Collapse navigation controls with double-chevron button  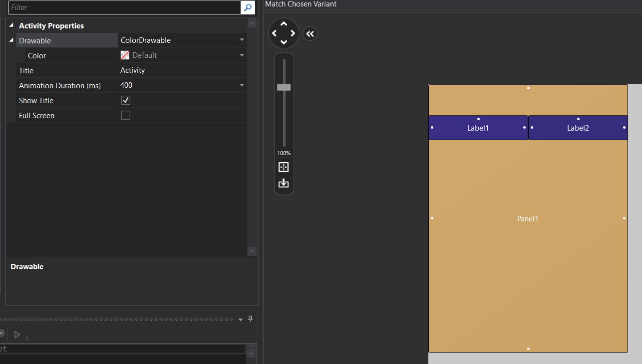click(x=310, y=33)
